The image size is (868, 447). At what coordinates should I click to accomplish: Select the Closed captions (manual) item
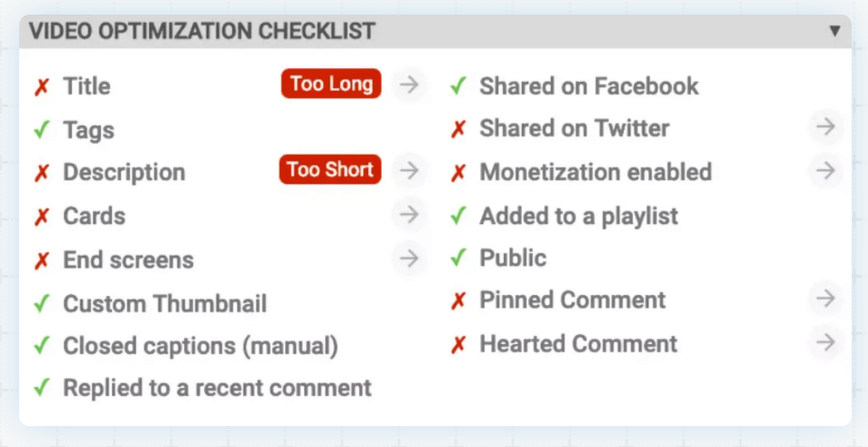(x=199, y=346)
